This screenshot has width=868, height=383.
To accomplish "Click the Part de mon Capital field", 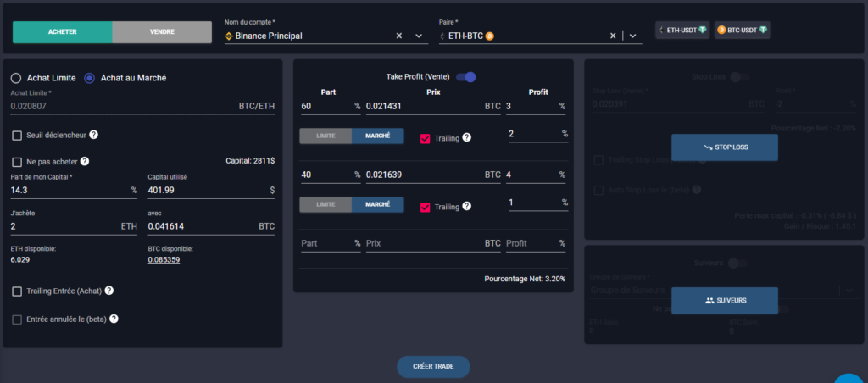I will (x=74, y=190).
